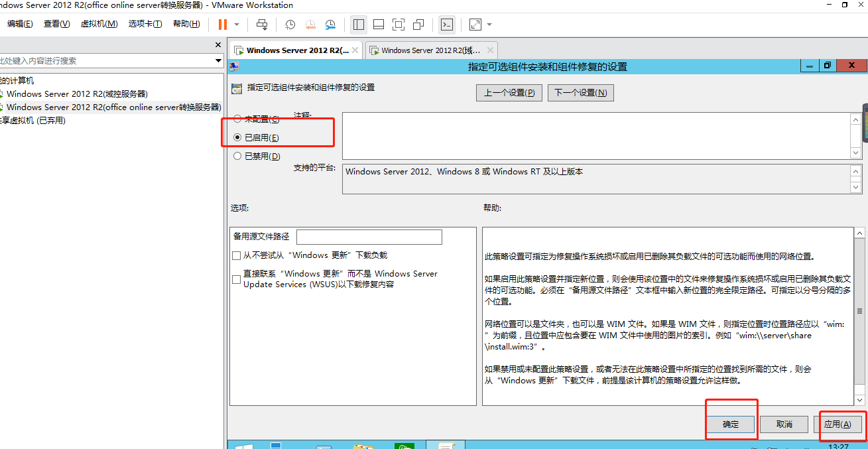Minimize the policy settings dialog
Image resolution: width=868 pixels, height=449 pixels.
(x=809, y=66)
